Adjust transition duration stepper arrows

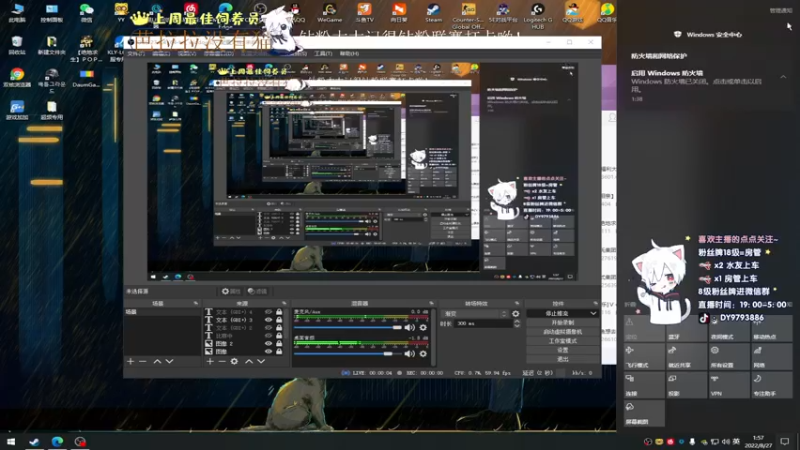(x=517, y=323)
